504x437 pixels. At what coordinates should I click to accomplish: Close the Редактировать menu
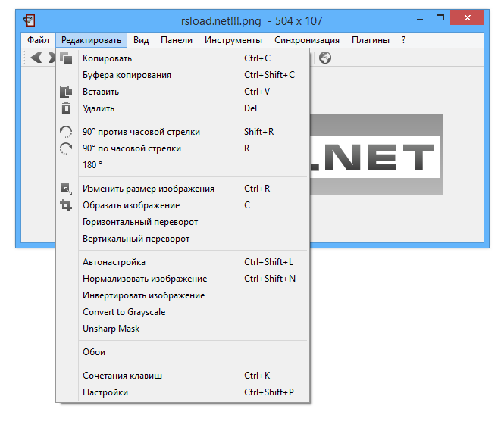[x=91, y=40]
